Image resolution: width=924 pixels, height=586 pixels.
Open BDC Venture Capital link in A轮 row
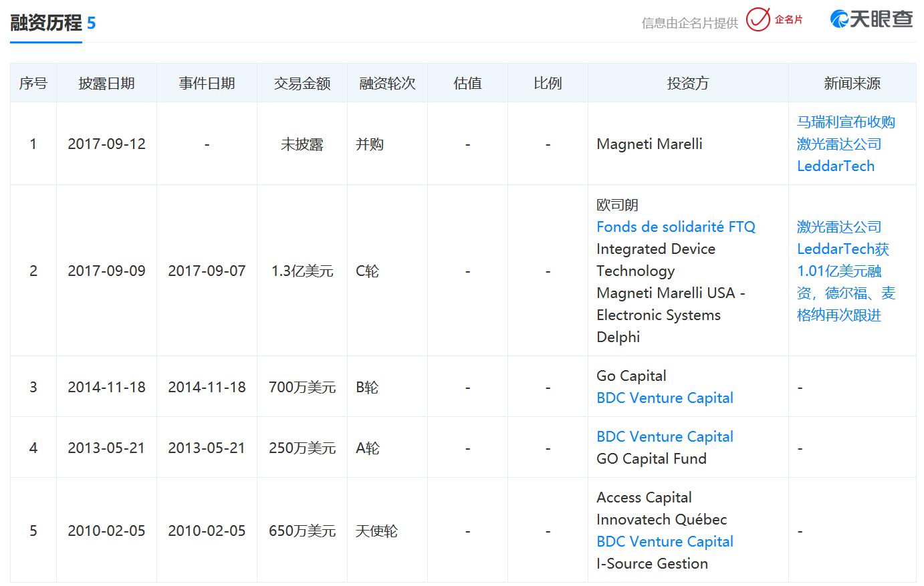point(665,436)
